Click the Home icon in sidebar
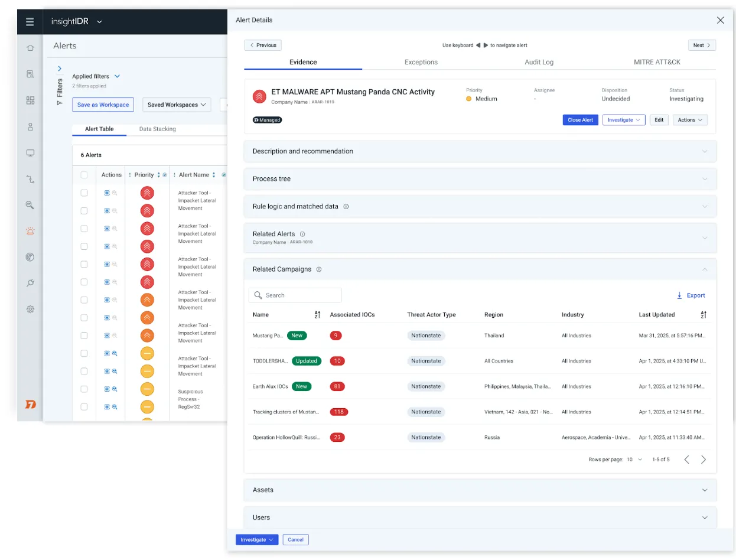 click(30, 48)
